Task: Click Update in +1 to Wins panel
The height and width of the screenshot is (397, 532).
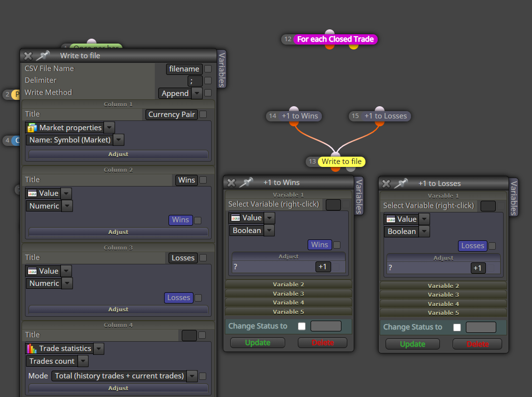Action: point(258,343)
